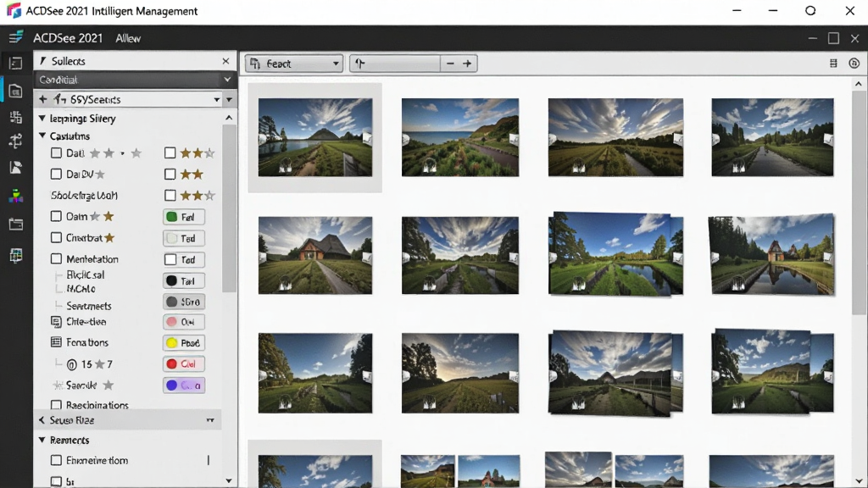The image size is (868, 488).
Task: Select the first sidebar panel icon
Action: point(15,63)
